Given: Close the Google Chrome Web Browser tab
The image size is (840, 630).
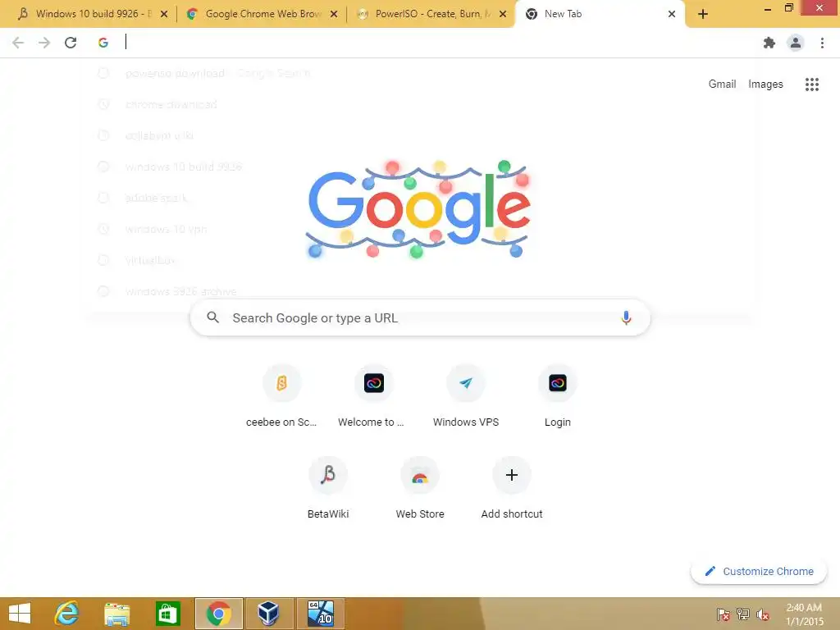Looking at the screenshot, I should click(333, 14).
